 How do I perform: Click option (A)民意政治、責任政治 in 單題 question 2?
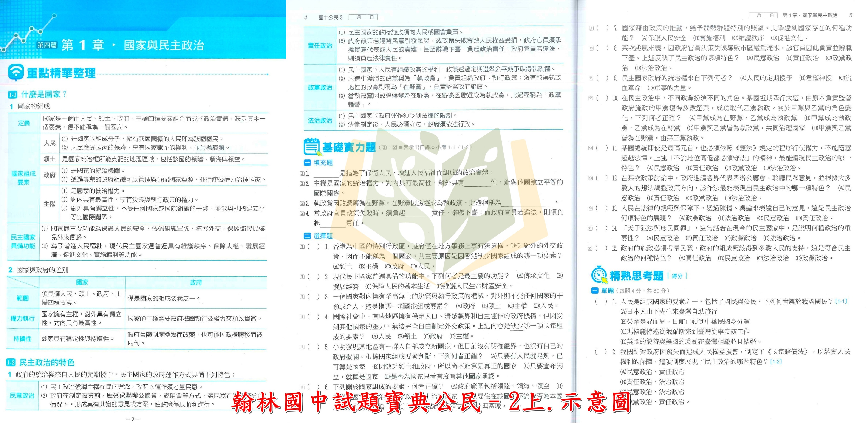[x=653, y=372]
